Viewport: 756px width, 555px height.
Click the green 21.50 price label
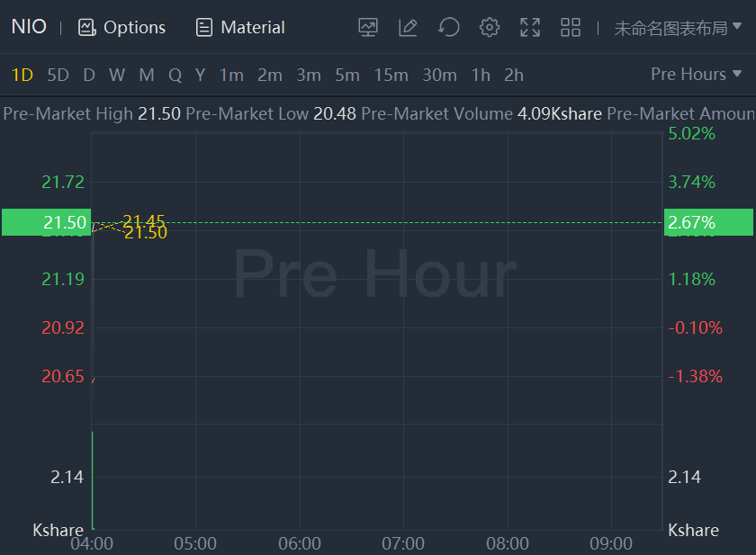[x=46, y=222]
